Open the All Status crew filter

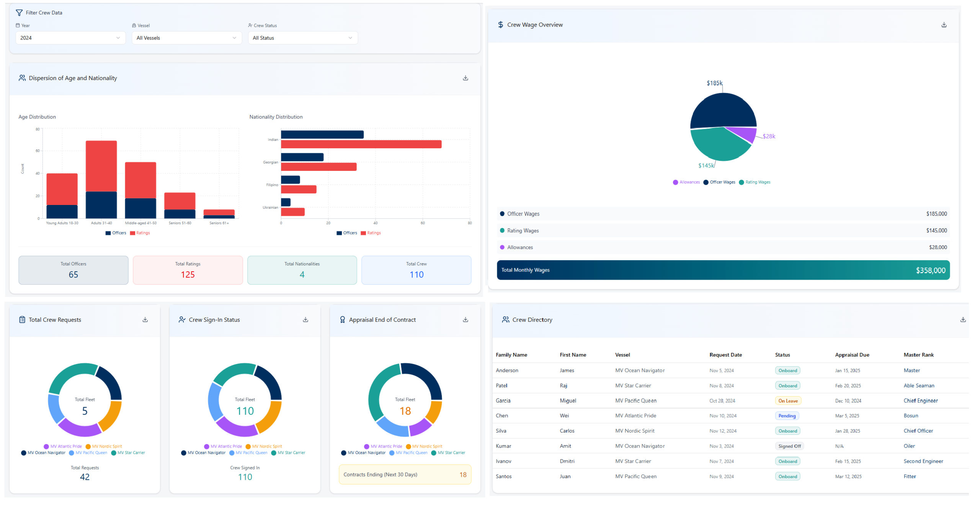click(x=302, y=38)
